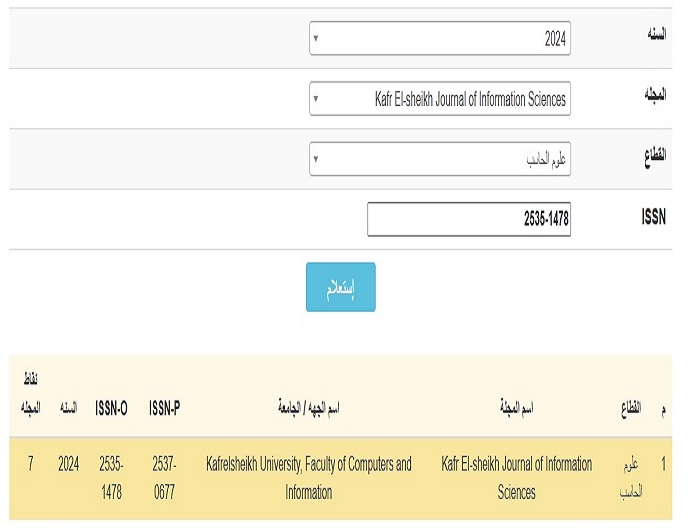Select the Kafrelsheikh University cell in the result row
Viewport: 695px width, 531px height.
308,478
